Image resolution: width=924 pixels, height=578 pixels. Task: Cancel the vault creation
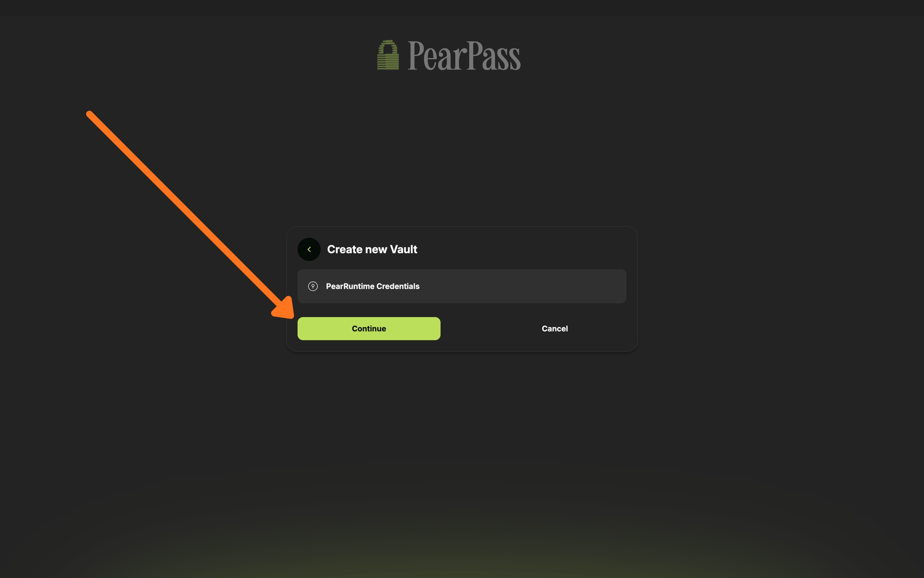(555, 329)
